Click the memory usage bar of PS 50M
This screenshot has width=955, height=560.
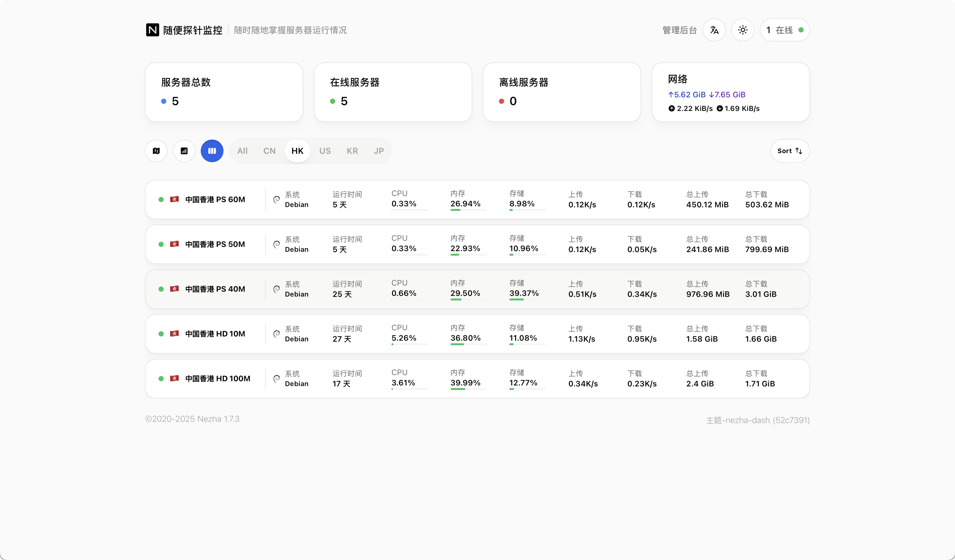point(468,255)
